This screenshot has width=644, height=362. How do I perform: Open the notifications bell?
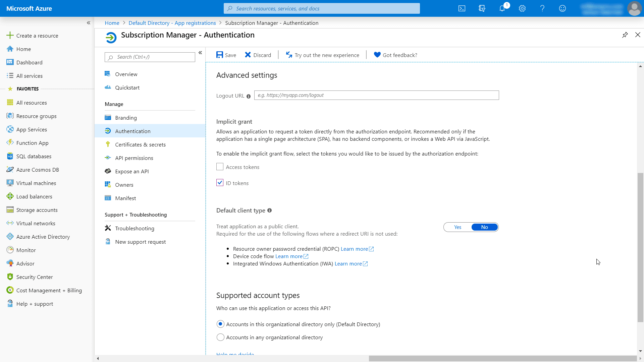(502, 8)
